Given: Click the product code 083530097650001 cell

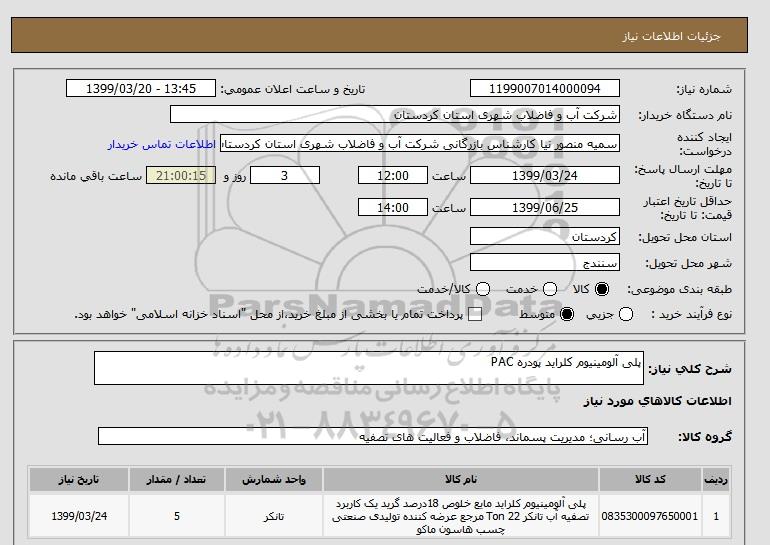Looking at the screenshot, I should click(x=650, y=517).
